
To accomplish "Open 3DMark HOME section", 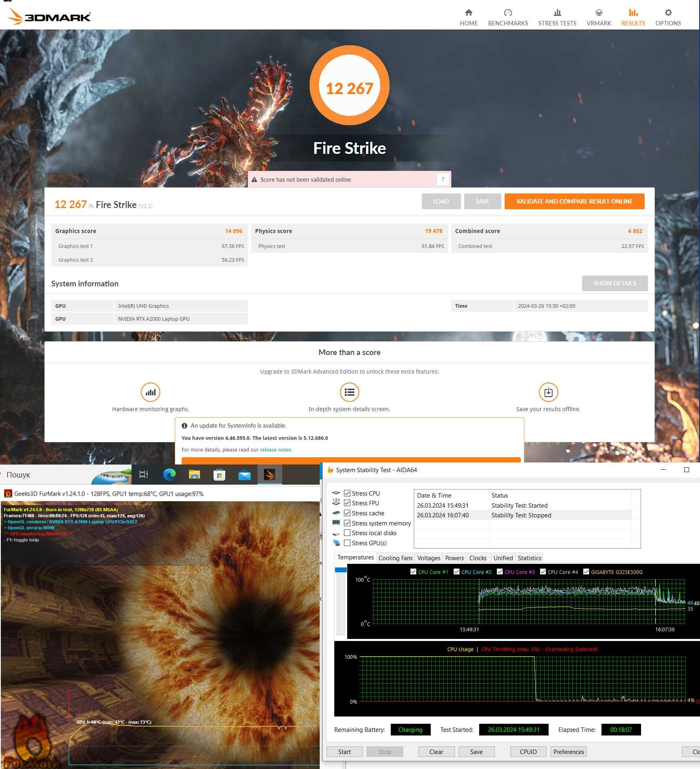I will [468, 17].
